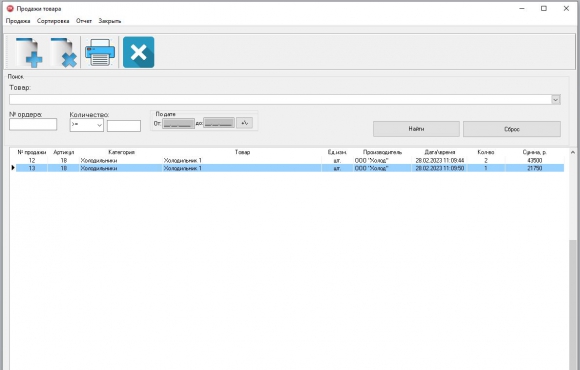Click the Найти search button
The image size is (580, 370).
(416, 129)
